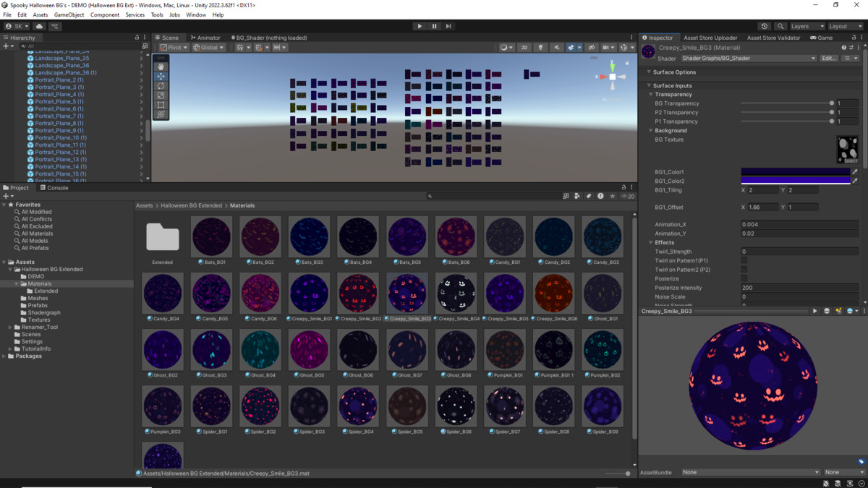Viewport: 868px width, 488px height.
Task: Click the favorites star icon in Project search
Action: tap(613, 196)
